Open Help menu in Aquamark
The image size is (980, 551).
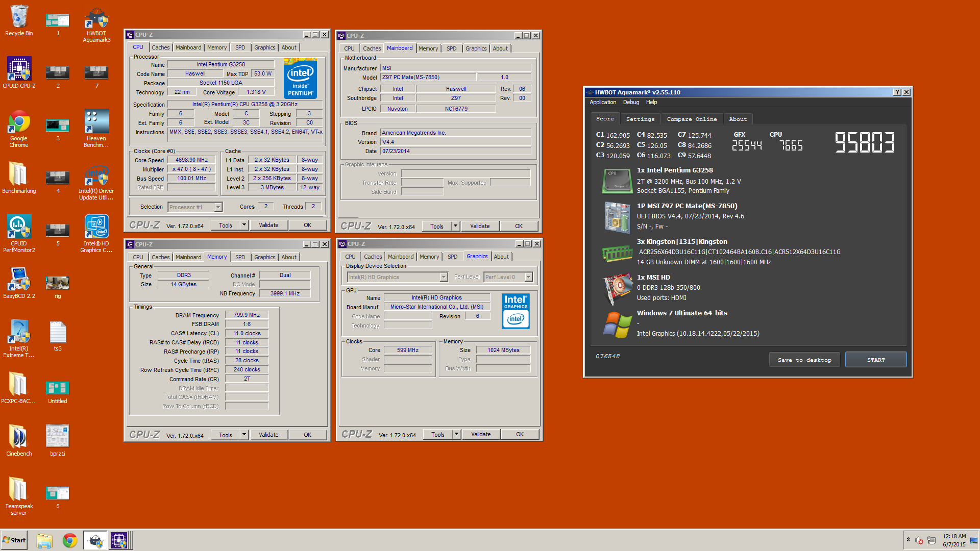651,102
